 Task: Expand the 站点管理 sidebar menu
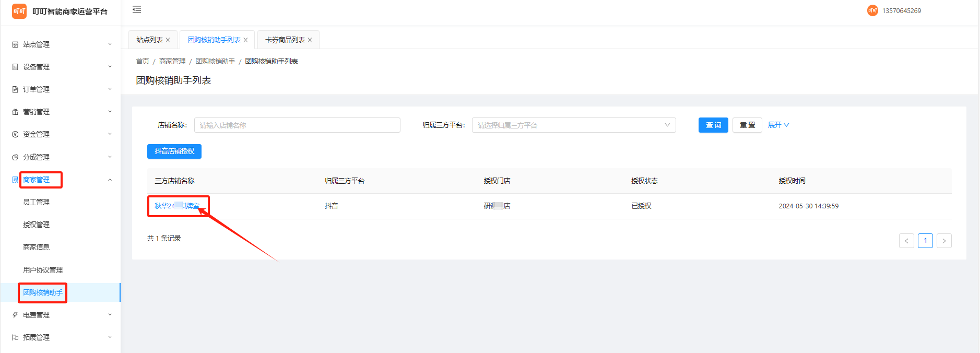point(62,44)
